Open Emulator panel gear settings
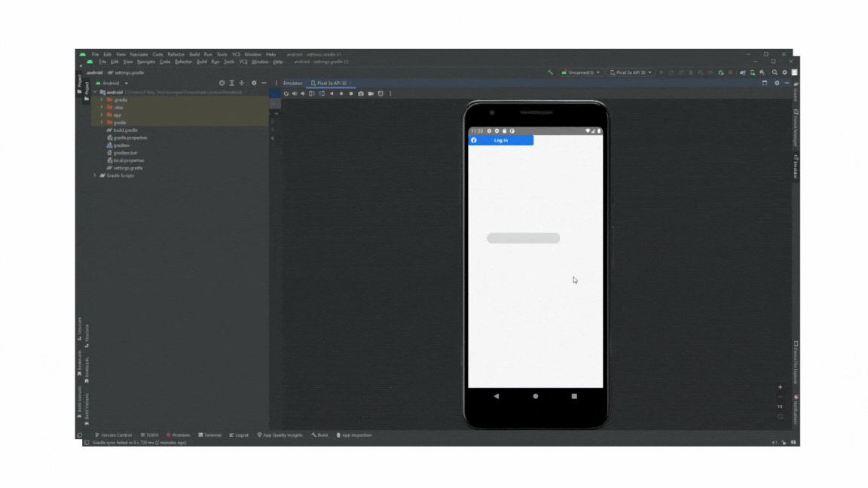Image resolution: width=868 pixels, height=488 pixels. (x=777, y=83)
